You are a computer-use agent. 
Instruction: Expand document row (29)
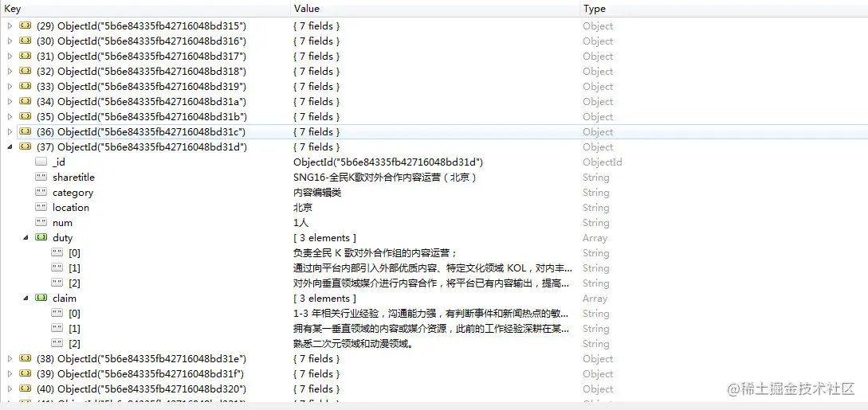10,26
